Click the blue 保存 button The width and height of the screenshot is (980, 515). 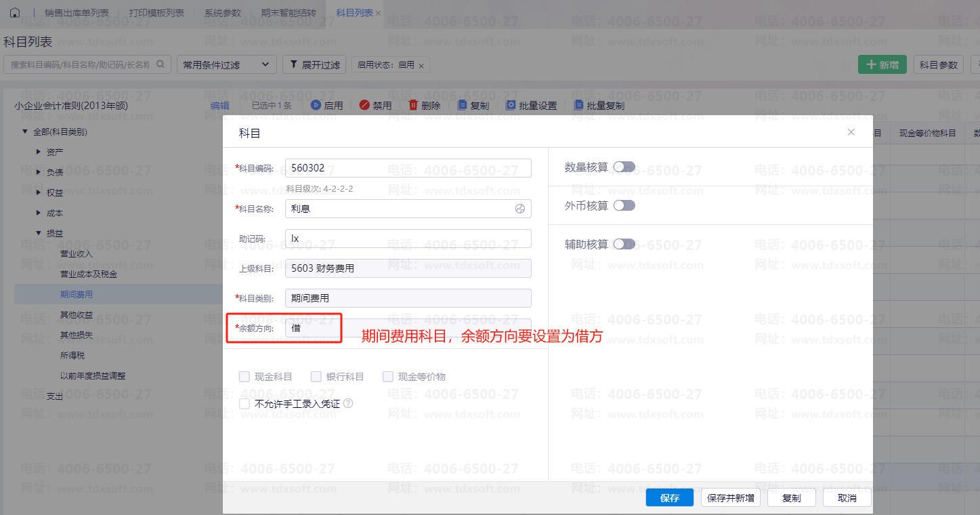tap(669, 498)
